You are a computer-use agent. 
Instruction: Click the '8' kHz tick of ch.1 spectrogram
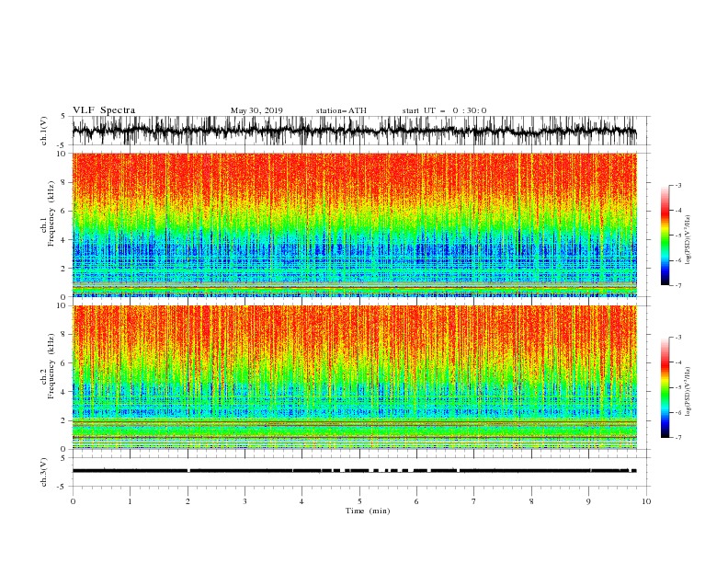click(x=64, y=182)
